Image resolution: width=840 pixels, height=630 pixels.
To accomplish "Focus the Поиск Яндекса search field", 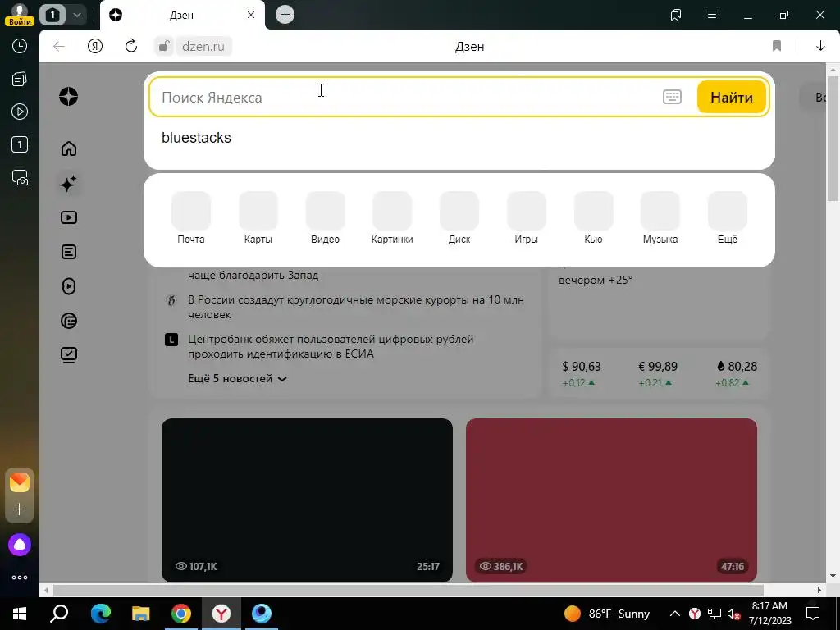I will [407, 98].
